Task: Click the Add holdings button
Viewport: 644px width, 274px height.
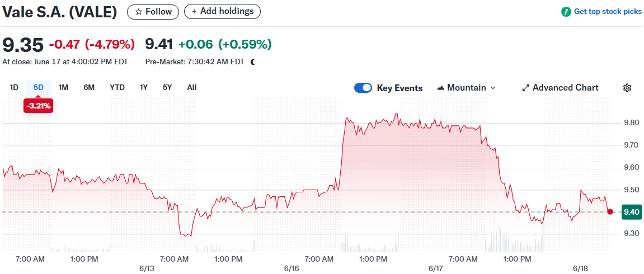Action: (222, 12)
